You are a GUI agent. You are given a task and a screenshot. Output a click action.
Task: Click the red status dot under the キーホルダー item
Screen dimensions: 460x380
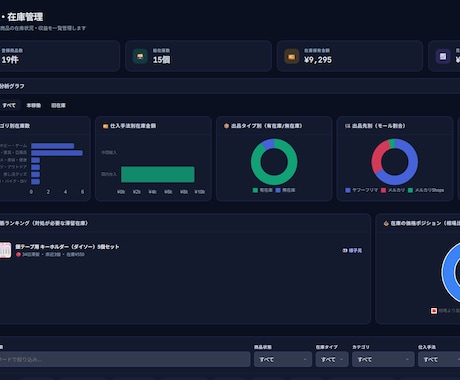click(x=18, y=254)
